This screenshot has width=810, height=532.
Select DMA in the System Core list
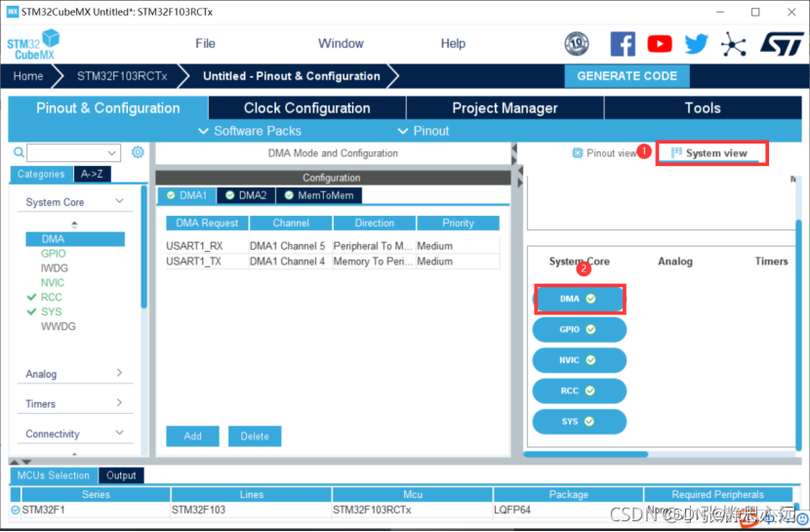75,239
